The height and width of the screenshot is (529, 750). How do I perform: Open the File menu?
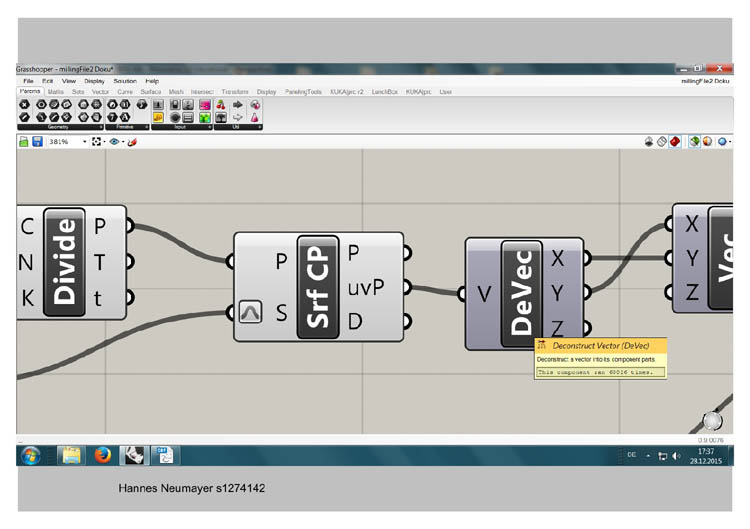point(28,81)
